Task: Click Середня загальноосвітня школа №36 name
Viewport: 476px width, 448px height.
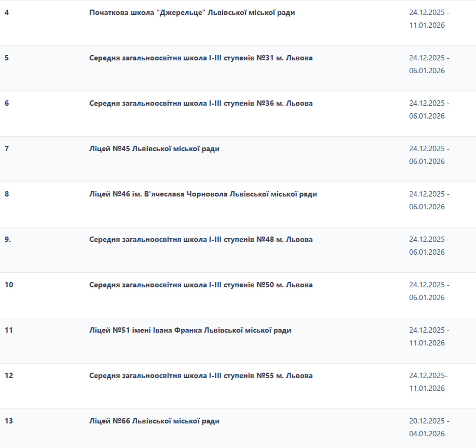Action: (x=201, y=103)
